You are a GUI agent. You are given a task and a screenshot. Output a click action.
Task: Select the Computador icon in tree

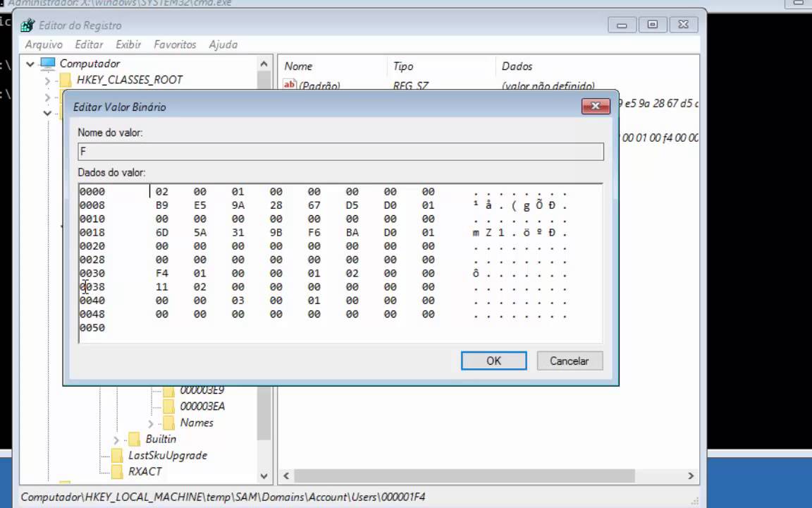pos(48,64)
